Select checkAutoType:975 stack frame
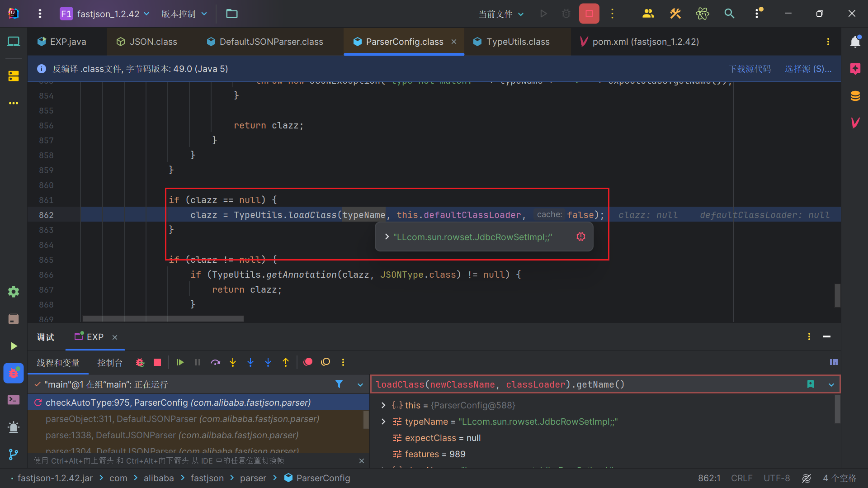This screenshot has height=488, width=868. click(198, 403)
